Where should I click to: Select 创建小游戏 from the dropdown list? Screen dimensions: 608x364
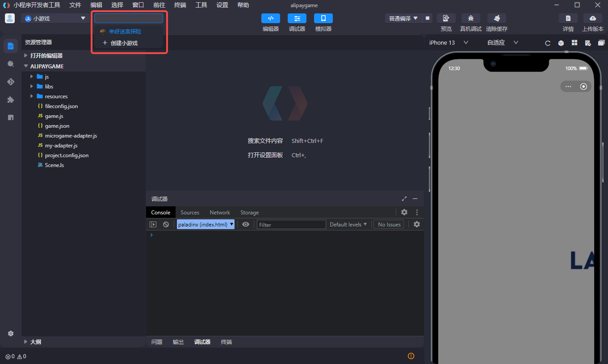(124, 43)
